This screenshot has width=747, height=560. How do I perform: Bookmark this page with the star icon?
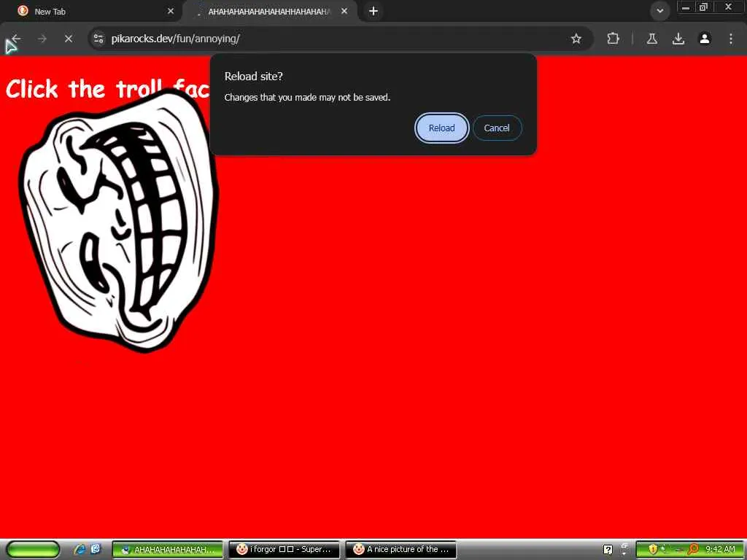click(x=576, y=39)
